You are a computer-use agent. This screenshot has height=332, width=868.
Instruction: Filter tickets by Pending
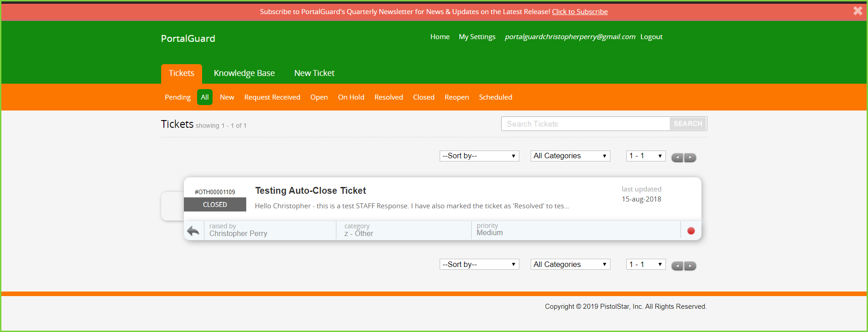pos(178,97)
